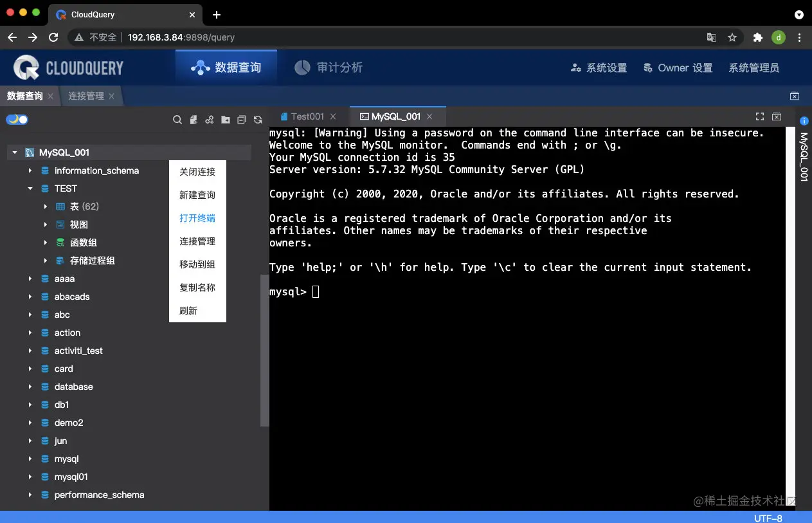Click the close-all icon in query tab bar
The width and height of the screenshot is (812, 523).
tap(777, 116)
